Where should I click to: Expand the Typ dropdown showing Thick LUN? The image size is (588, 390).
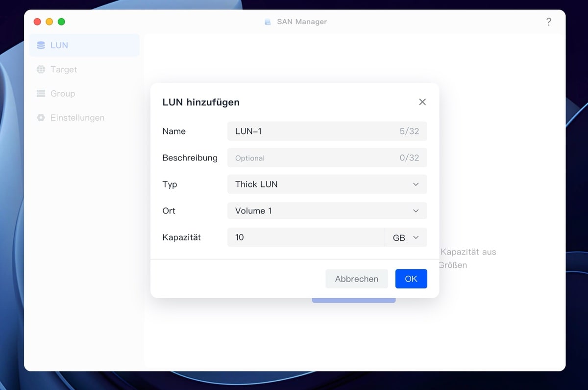coord(327,184)
